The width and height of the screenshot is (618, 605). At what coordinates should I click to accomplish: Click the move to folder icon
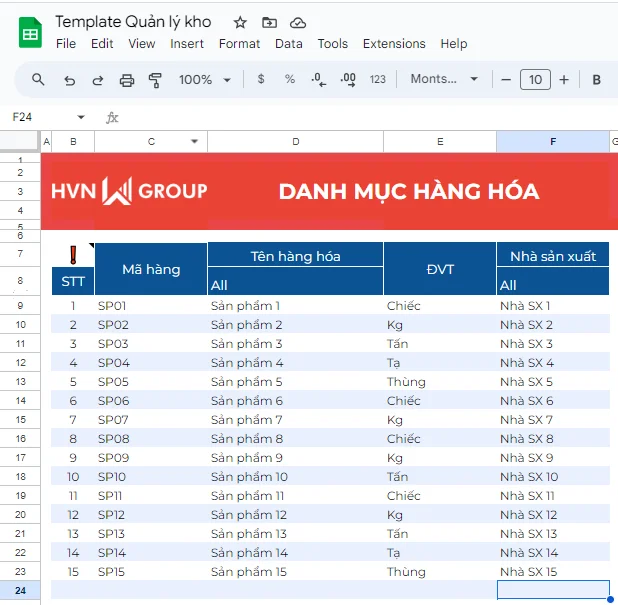(269, 22)
